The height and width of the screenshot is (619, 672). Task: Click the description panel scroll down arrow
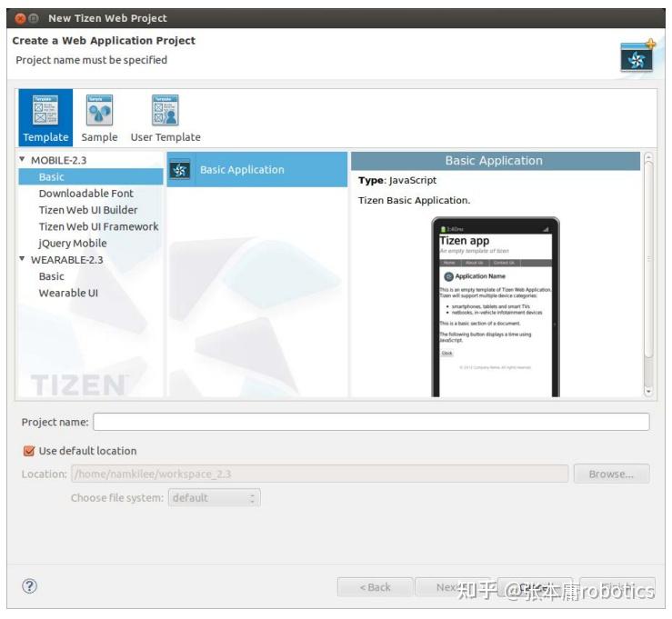(648, 391)
